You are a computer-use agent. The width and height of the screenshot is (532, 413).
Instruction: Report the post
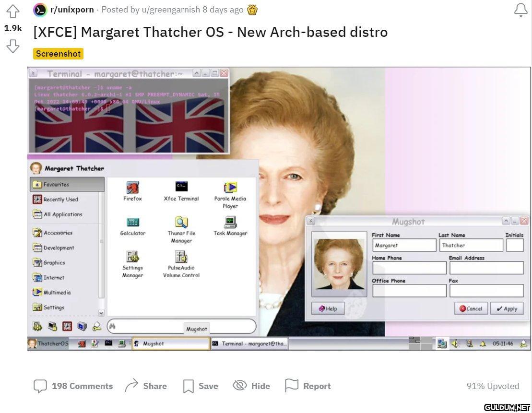tap(307, 386)
